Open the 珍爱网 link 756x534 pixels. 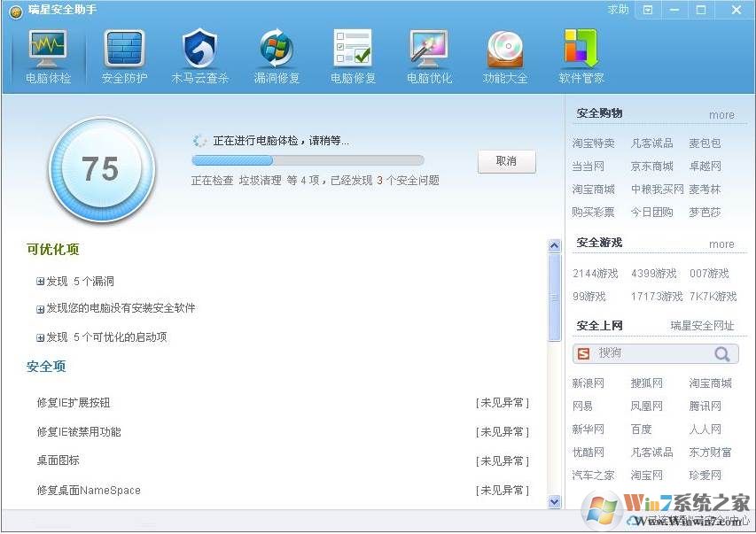tap(705, 476)
